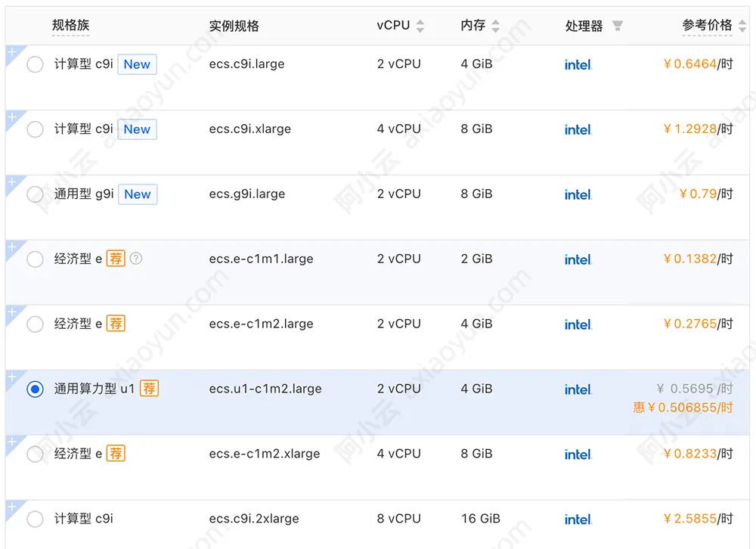756x549 pixels.
Task: Select radio button for ecs.c9i.large
Action: coord(35,64)
